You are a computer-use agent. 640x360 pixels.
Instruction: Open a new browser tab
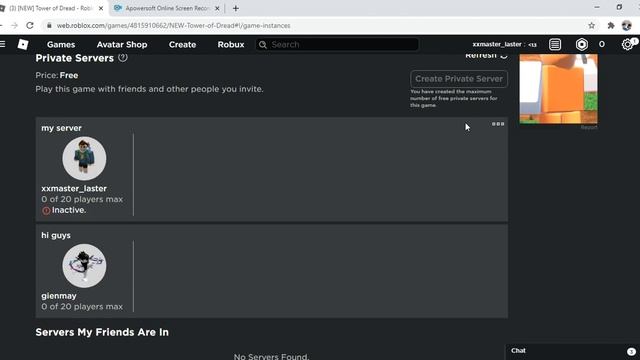click(x=236, y=8)
